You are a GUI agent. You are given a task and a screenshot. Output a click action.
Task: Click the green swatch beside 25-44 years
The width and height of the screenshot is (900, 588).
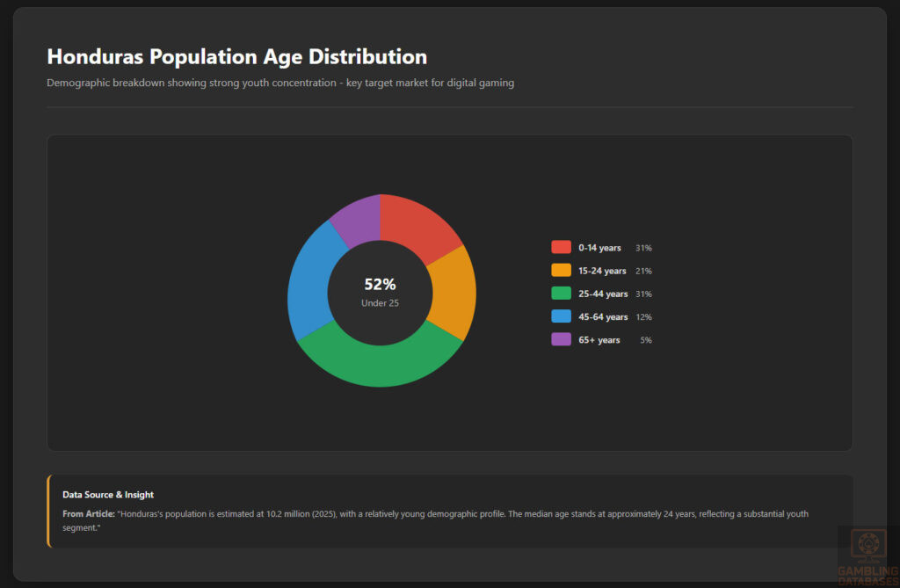pos(561,294)
